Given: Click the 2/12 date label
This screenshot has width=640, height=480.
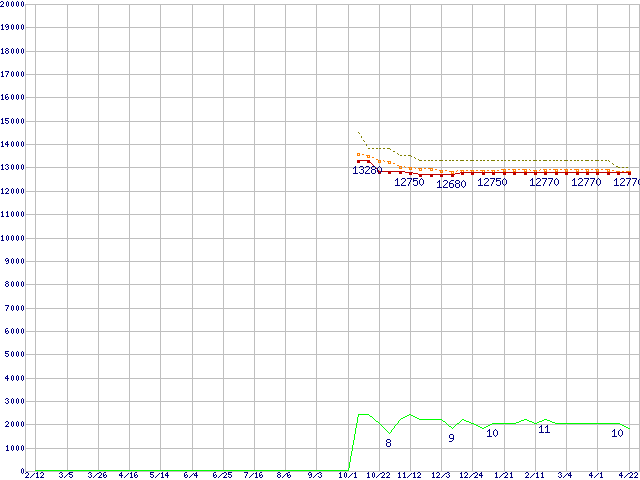Looking at the screenshot, I should click(34, 475).
